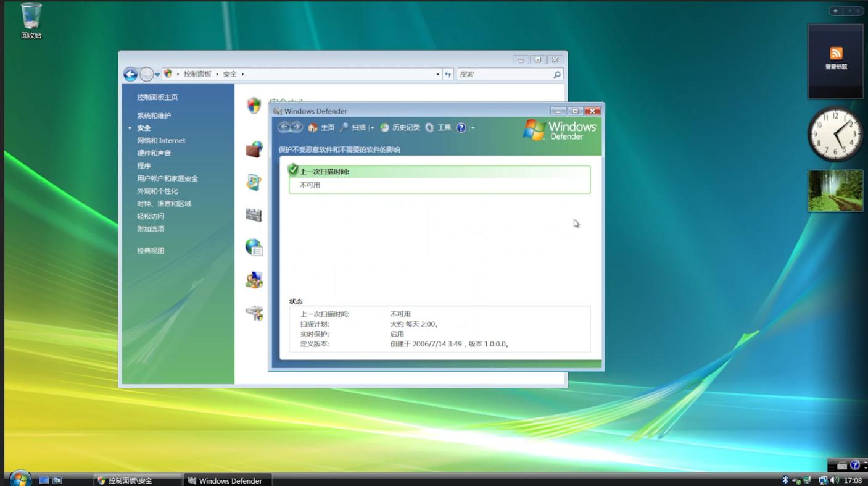
Task: Expand the scan options dropdown arrow
Action: 372,128
